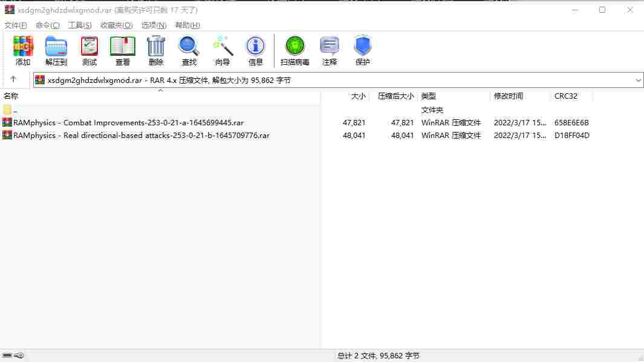Minimize the WinRAR window

coord(575,10)
